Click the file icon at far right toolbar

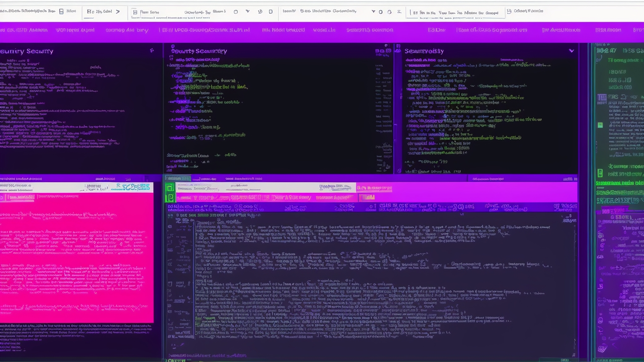tap(509, 11)
